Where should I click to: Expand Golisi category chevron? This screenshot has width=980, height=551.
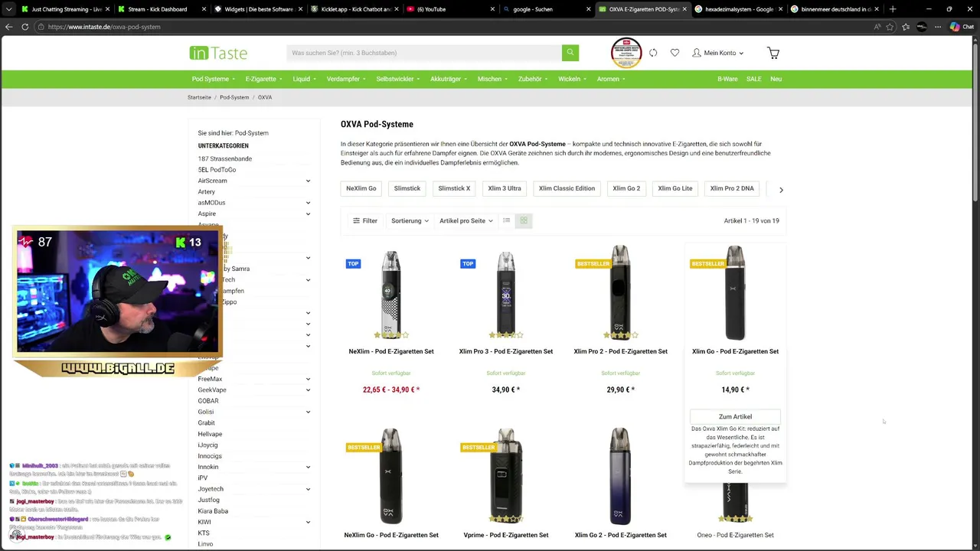pyautogui.click(x=308, y=412)
